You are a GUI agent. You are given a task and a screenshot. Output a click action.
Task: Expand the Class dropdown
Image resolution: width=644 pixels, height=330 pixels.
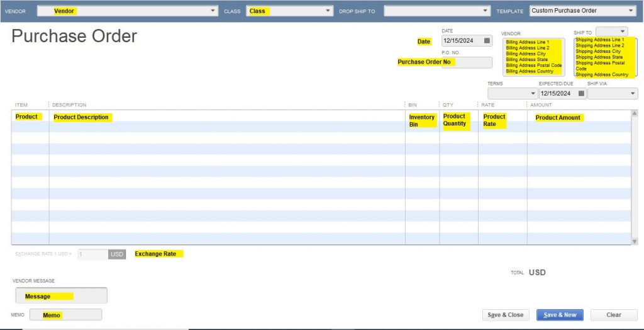click(328, 11)
